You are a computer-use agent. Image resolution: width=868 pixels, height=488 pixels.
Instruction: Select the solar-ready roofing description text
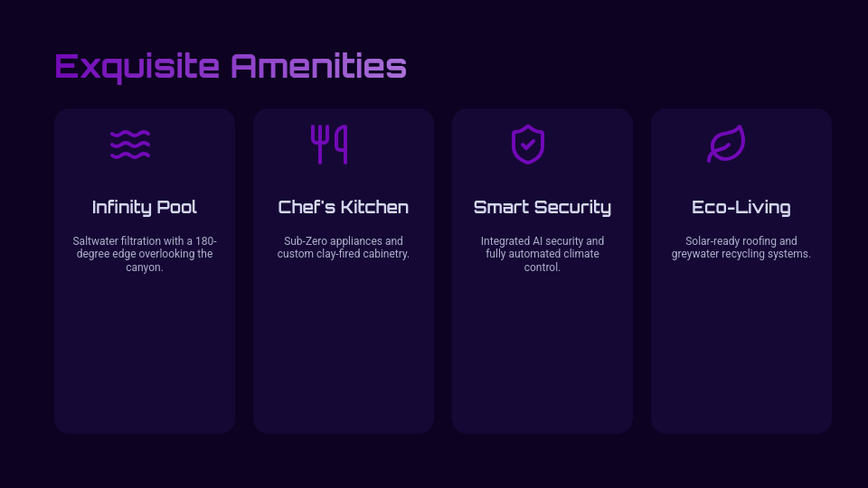tap(741, 248)
